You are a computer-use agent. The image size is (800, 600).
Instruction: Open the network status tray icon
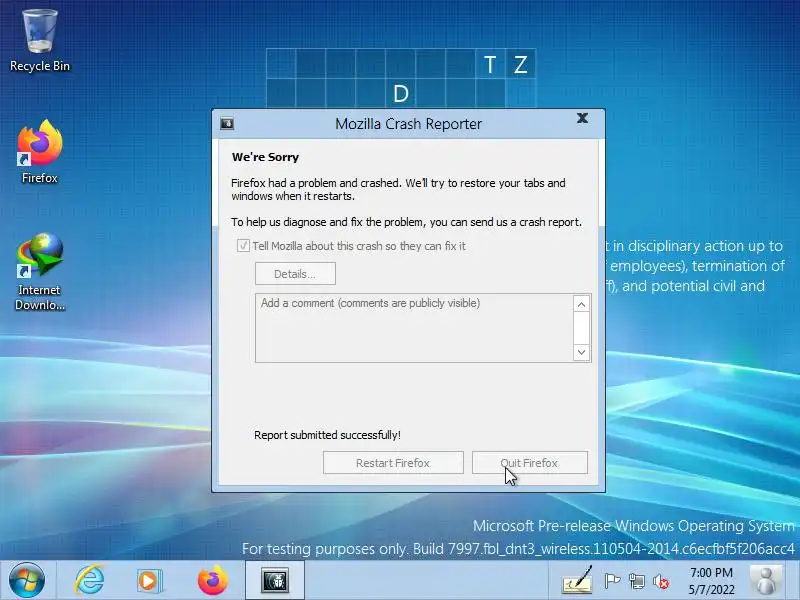coord(636,581)
